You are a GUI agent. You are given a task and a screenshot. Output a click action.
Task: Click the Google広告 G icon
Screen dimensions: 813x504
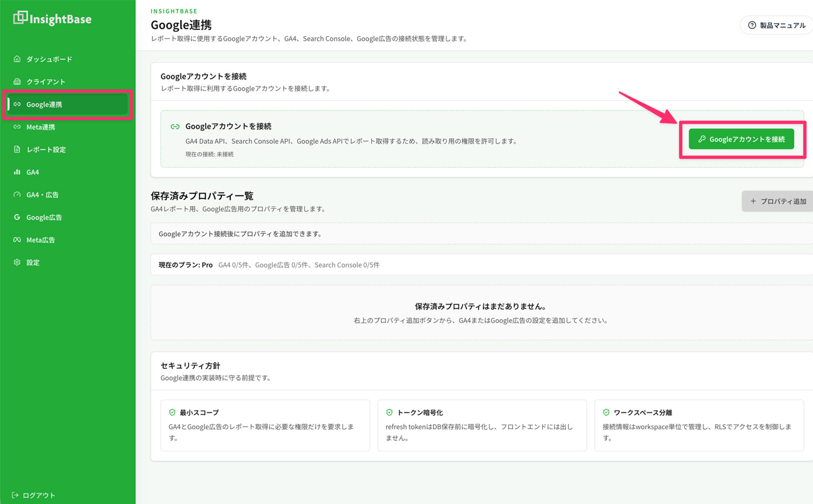click(17, 217)
